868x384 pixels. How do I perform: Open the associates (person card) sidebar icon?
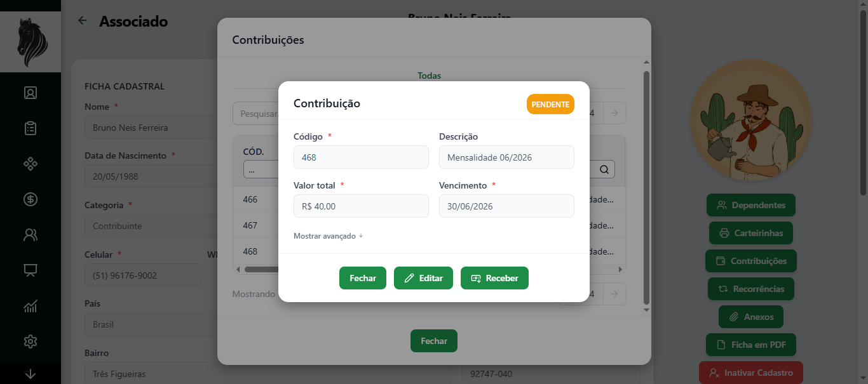click(x=31, y=93)
